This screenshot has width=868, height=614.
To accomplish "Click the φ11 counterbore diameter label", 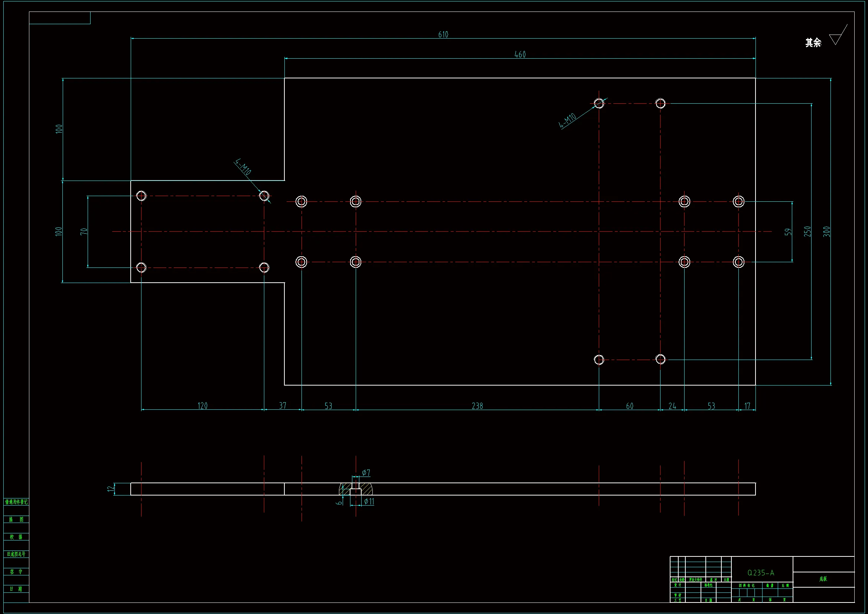I will (x=369, y=502).
